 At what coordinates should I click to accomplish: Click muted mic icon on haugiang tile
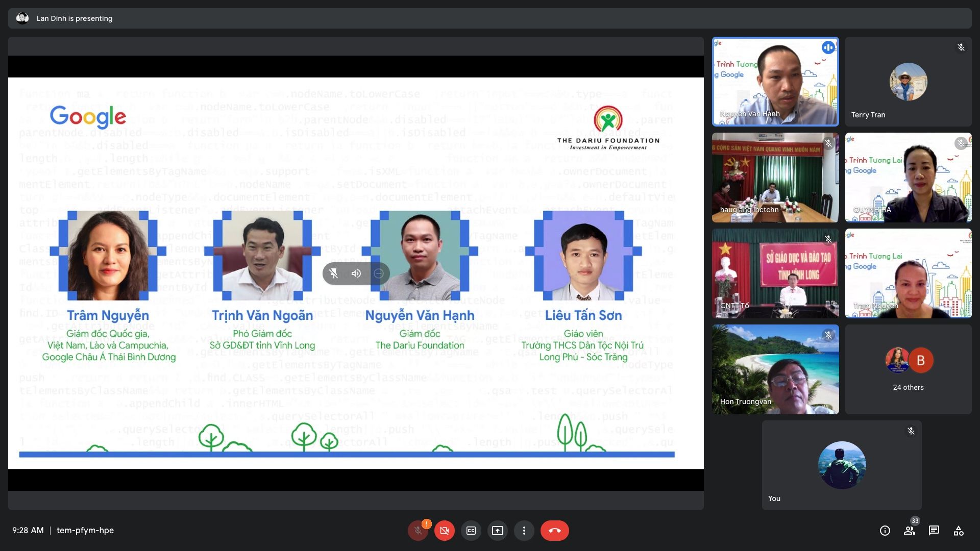[828, 143]
